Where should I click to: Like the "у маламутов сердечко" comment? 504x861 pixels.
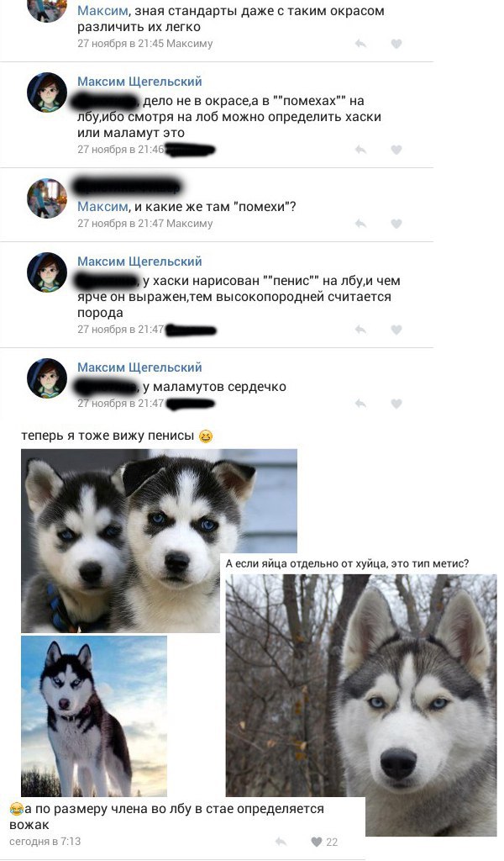click(x=396, y=404)
